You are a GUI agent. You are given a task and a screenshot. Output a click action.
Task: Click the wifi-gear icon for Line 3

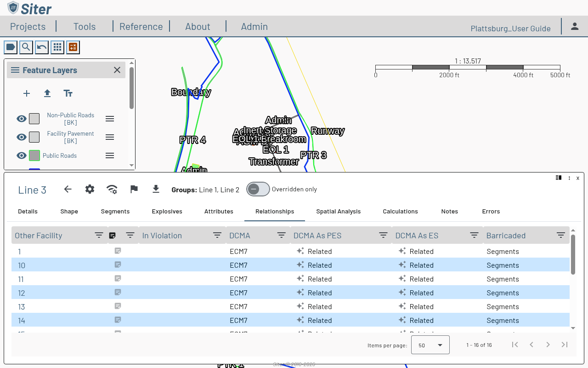pos(112,189)
